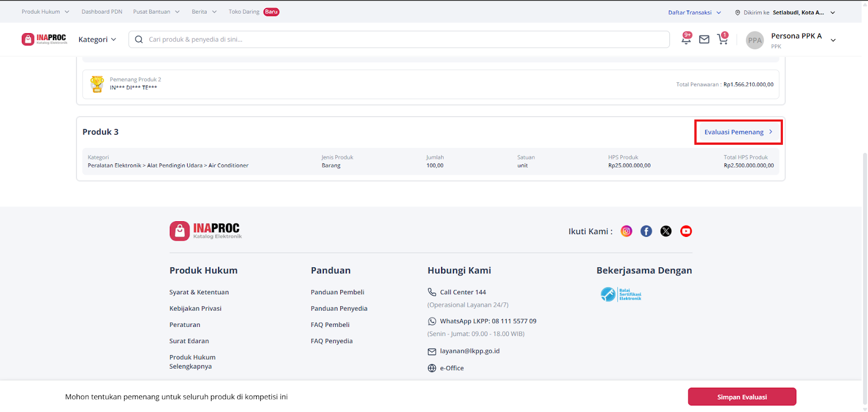Click the e-Office globe icon

pyautogui.click(x=432, y=368)
